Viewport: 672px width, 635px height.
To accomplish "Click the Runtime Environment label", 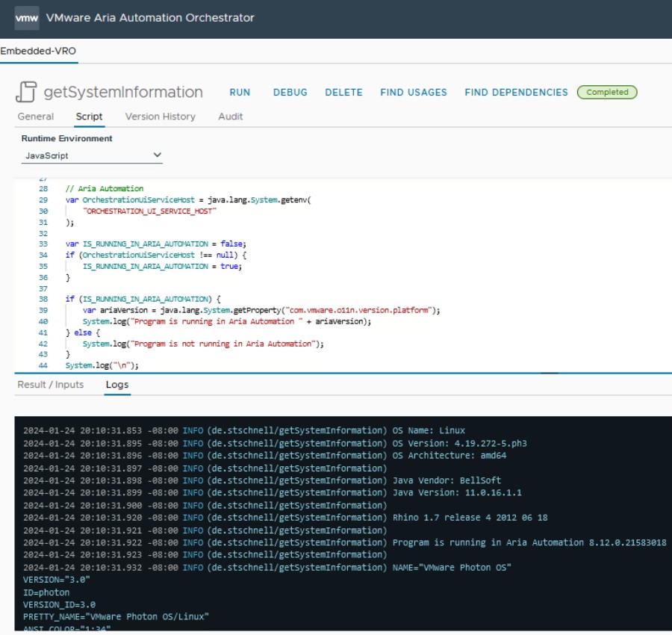I will pyautogui.click(x=67, y=138).
